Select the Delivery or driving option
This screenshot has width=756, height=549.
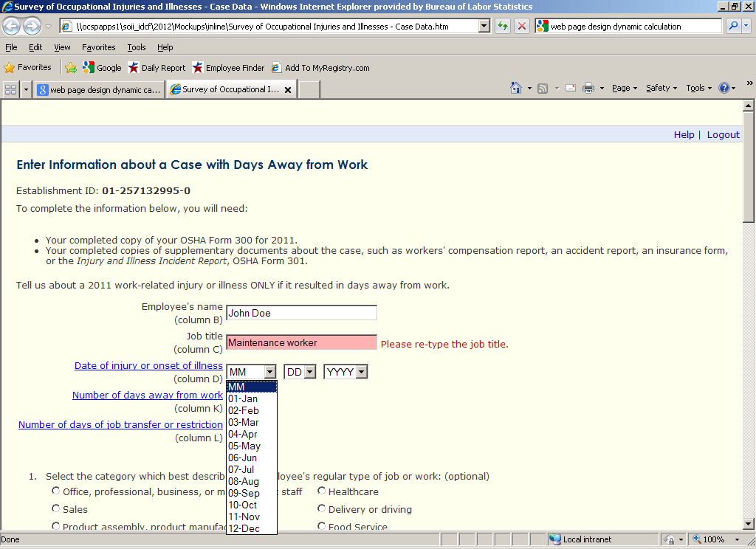(x=322, y=508)
